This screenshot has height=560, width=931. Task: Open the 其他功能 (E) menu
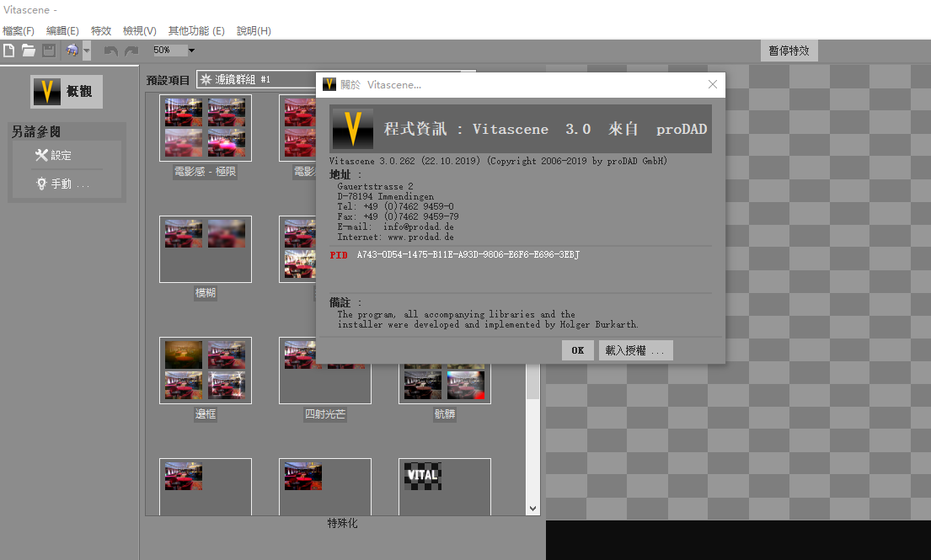tap(196, 31)
